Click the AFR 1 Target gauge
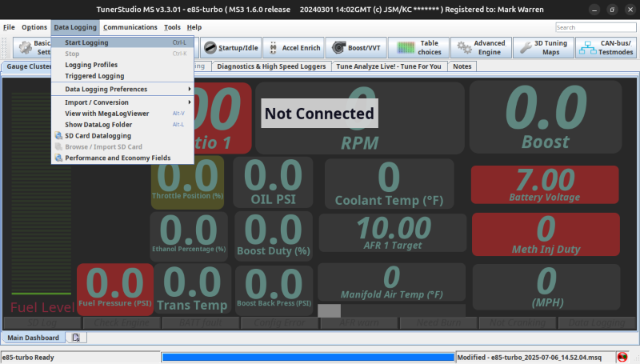 pos(393,233)
